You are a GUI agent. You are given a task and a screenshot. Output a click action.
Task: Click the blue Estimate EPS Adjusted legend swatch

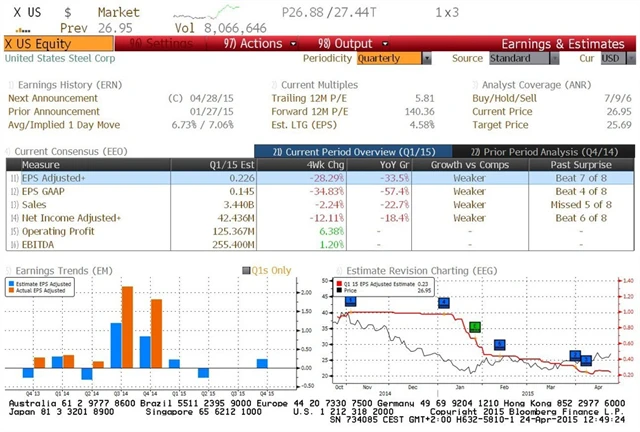point(12,285)
